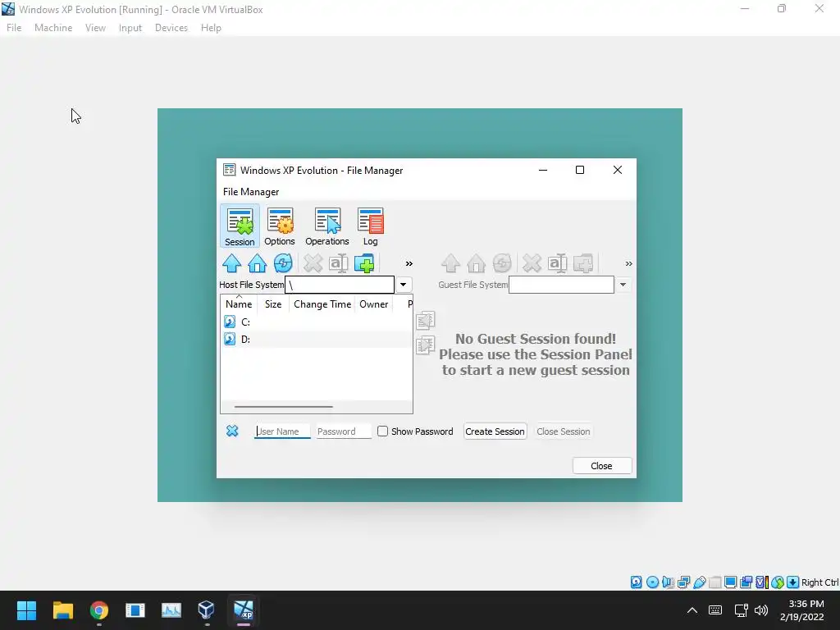This screenshot has height=630, width=840.
Task: Sort host files by Owner column
Action: (374, 304)
